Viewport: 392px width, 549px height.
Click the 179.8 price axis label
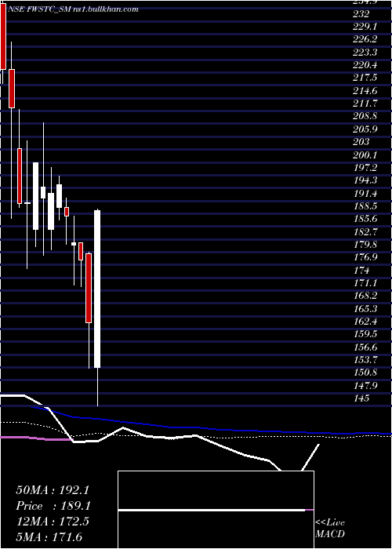[365, 245]
